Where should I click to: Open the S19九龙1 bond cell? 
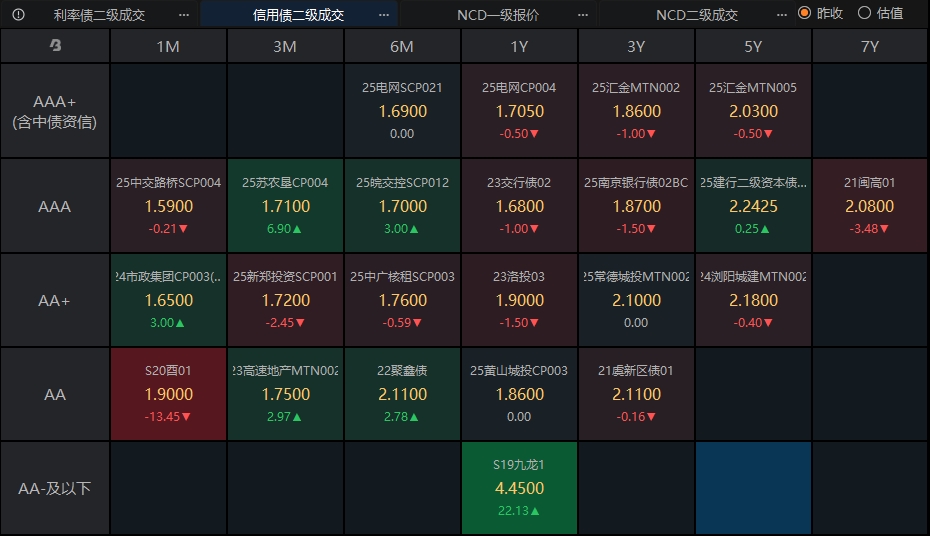(519, 488)
